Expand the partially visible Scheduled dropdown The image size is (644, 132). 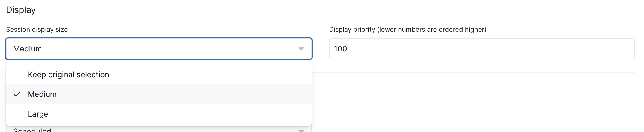pos(159,129)
